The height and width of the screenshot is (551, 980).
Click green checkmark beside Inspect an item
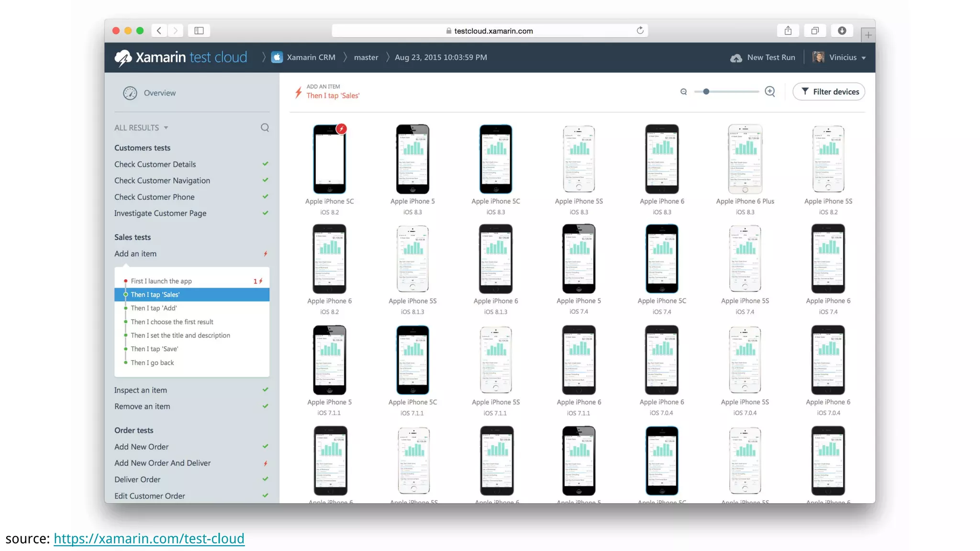pyautogui.click(x=265, y=390)
